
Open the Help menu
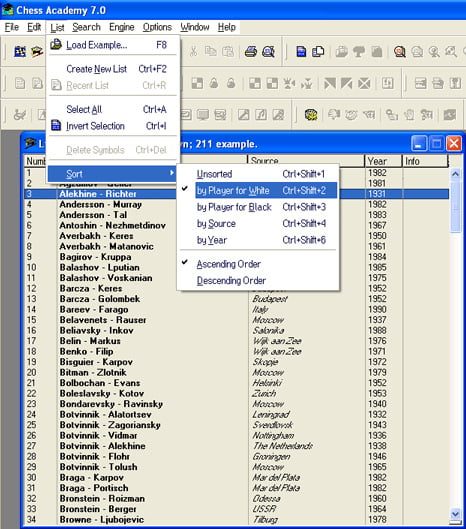pos(226,27)
